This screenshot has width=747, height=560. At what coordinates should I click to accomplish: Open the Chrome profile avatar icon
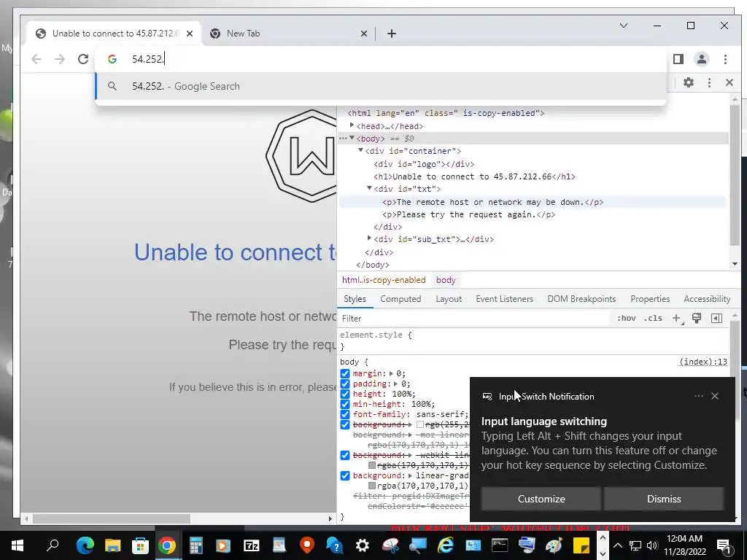(x=702, y=59)
